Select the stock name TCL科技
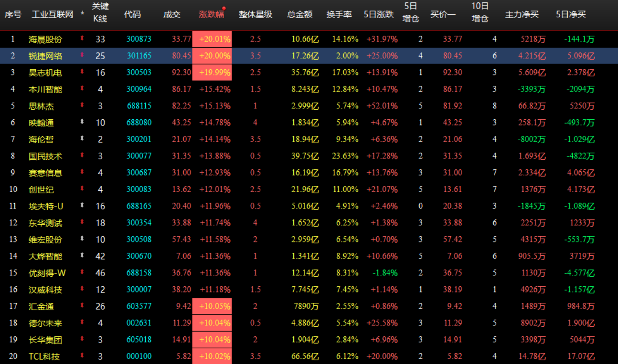 coord(44,356)
